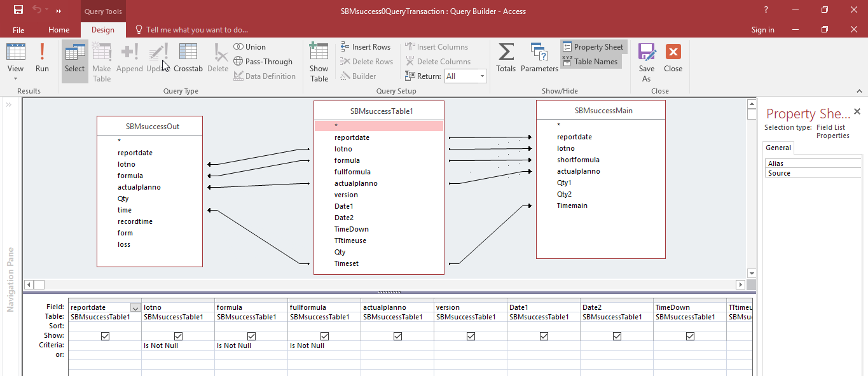
Task: Select the recordtime field in SBMsuccessOut
Action: [x=135, y=221]
